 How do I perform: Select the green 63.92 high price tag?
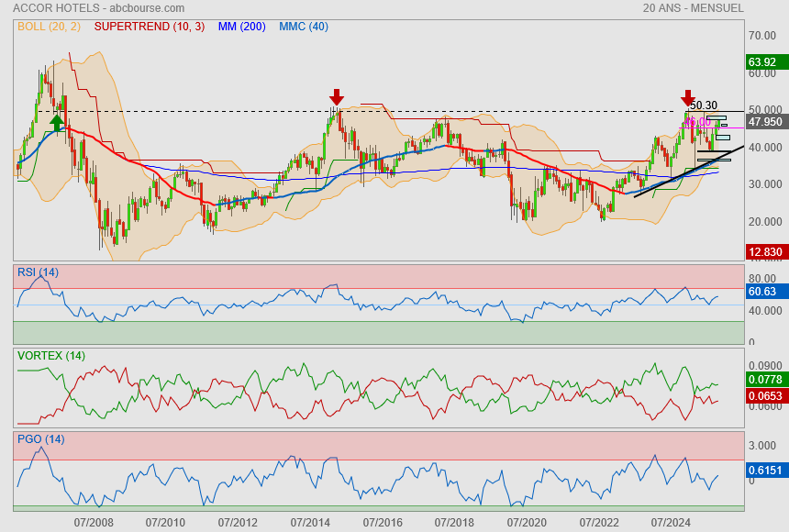pos(762,62)
